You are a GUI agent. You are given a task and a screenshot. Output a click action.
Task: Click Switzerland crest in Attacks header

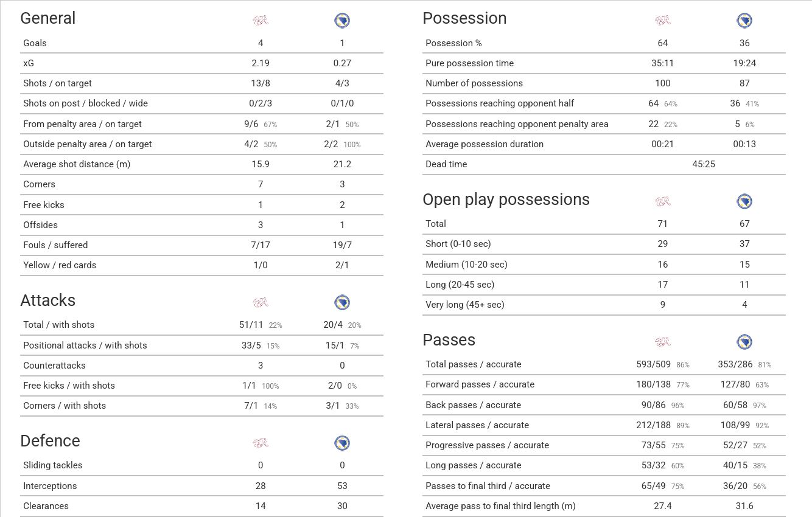coord(261,302)
